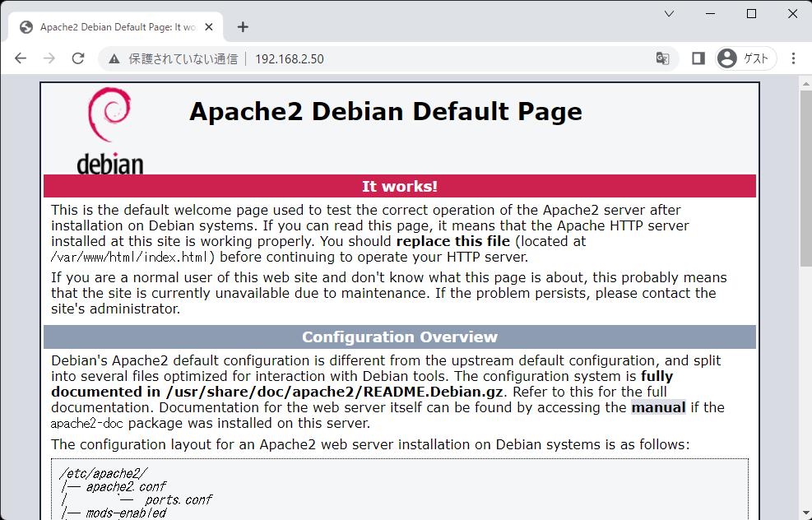Click the /usr/share/doc/apache2/README.Debian.gz text

335,392
